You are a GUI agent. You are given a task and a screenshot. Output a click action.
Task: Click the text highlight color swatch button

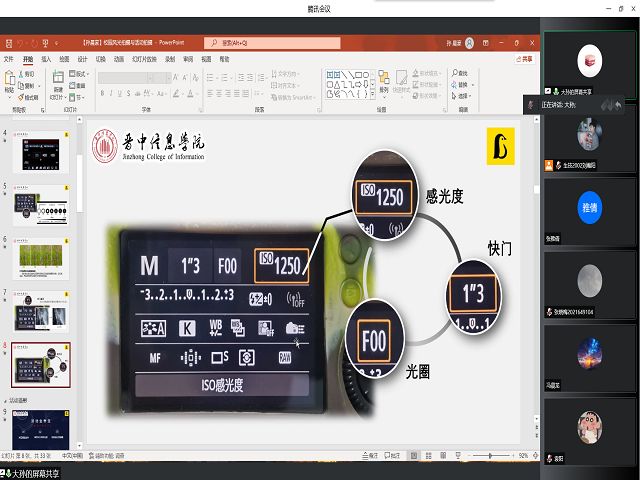[176, 93]
